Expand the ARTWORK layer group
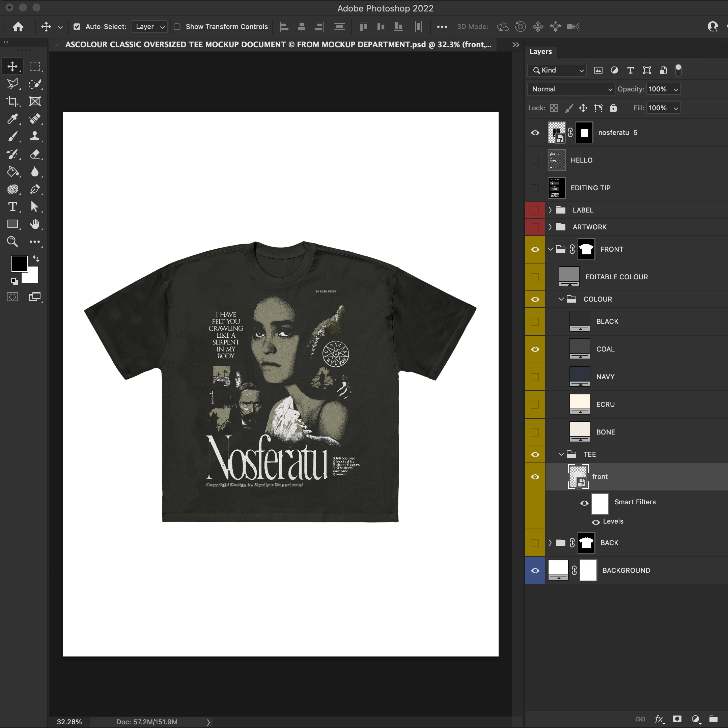 point(550,227)
